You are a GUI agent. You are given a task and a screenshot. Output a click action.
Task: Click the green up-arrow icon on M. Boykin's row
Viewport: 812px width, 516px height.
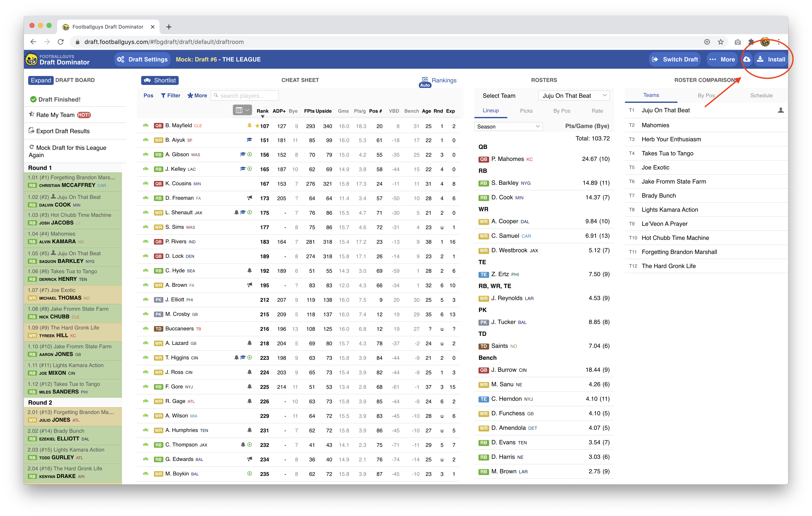coord(249,474)
